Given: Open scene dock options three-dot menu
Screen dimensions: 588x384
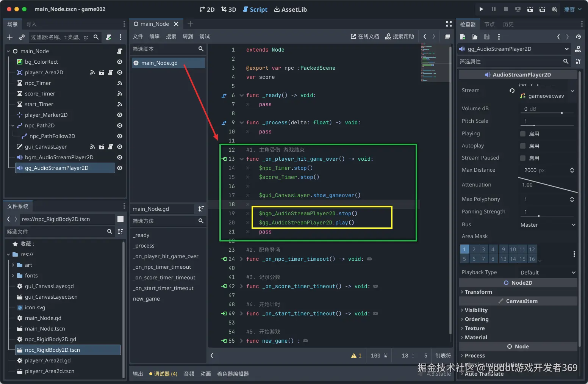Looking at the screenshot, I should tap(120, 37).
